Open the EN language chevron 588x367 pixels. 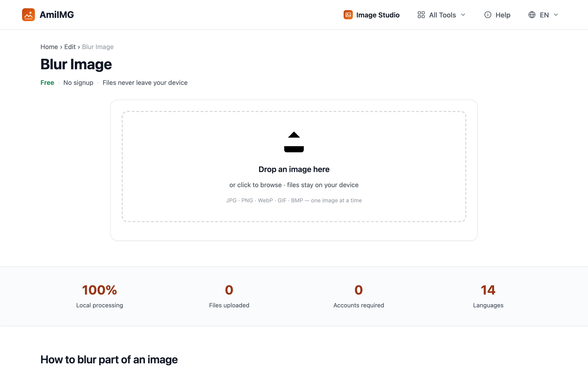point(556,15)
